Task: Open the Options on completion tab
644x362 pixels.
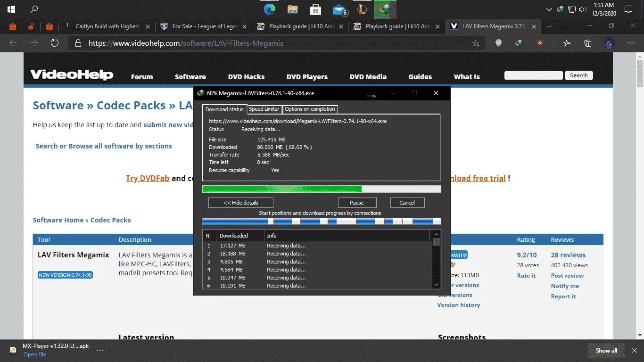Action: tap(310, 109)
